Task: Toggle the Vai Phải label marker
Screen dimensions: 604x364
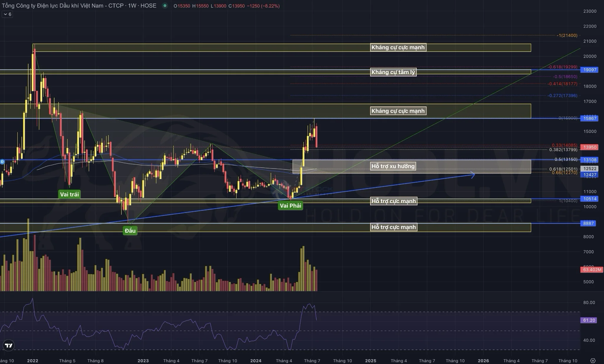Action: point(290,206)
